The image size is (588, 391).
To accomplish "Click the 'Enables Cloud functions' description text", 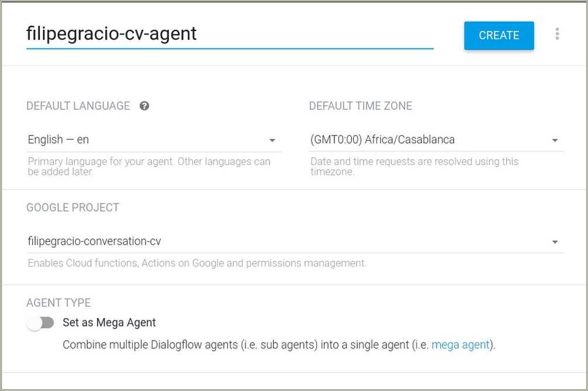I will point(197,264).
